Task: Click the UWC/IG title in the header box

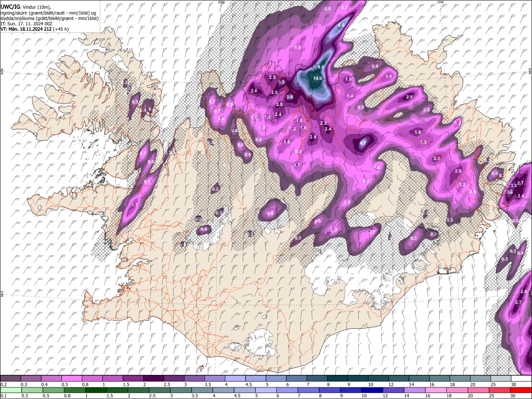Action: point(10,7)
